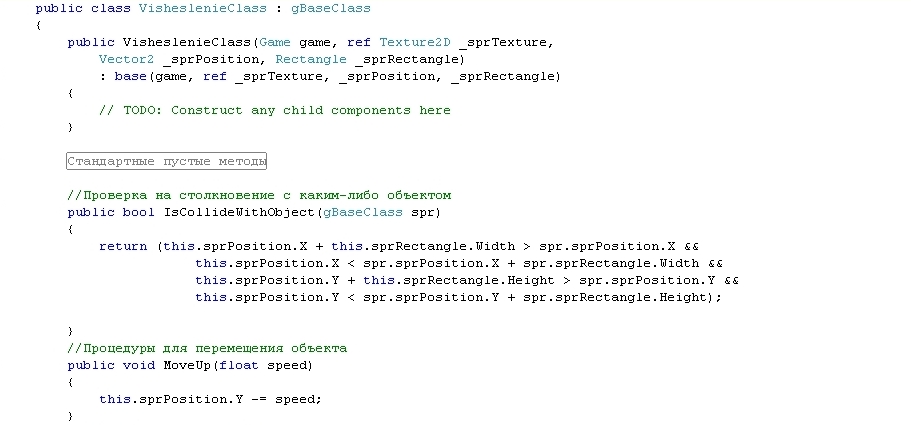Click the TODO comment line

pos(275,110)
